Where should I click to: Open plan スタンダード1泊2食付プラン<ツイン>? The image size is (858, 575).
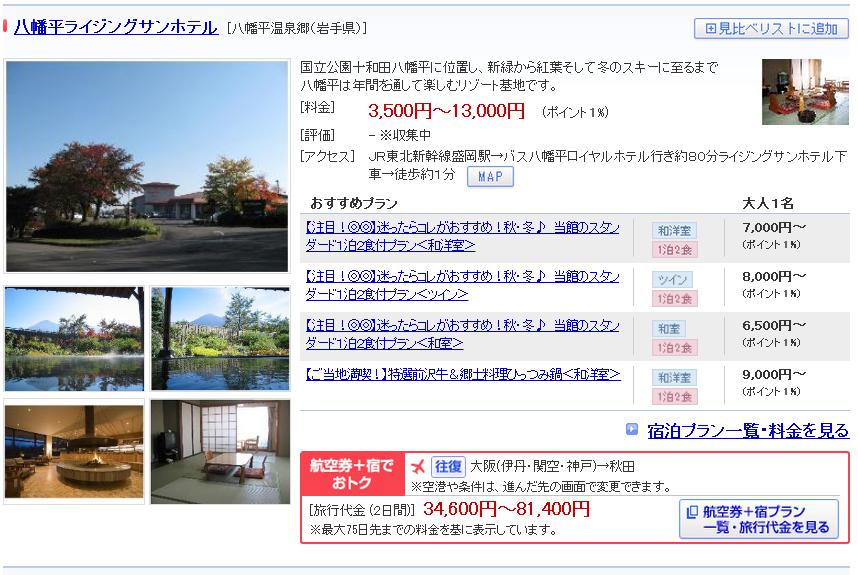coord(462,286)
